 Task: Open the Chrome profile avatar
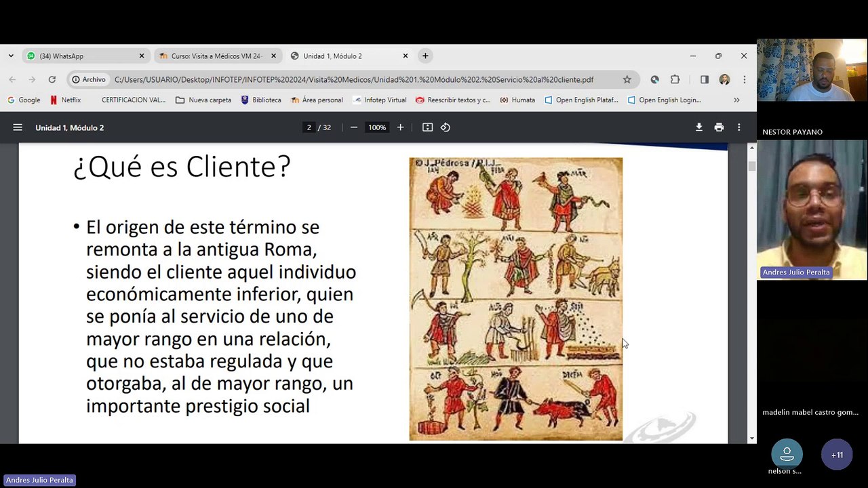pos(724,79)
